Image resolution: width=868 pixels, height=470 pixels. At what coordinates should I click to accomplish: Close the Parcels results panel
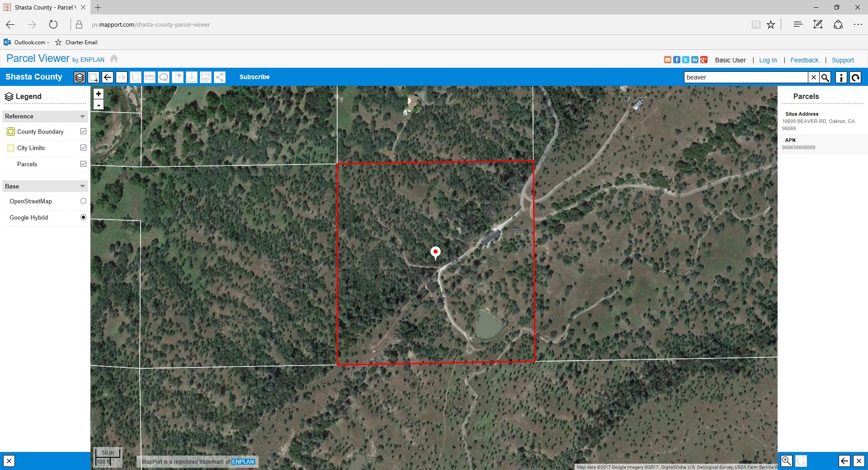click(859, 461)
